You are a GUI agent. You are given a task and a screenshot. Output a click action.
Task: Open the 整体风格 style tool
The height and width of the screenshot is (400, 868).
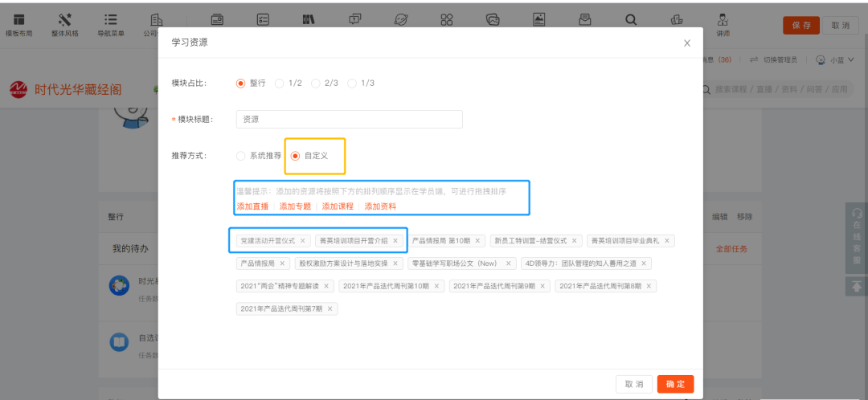coord(65,24)
